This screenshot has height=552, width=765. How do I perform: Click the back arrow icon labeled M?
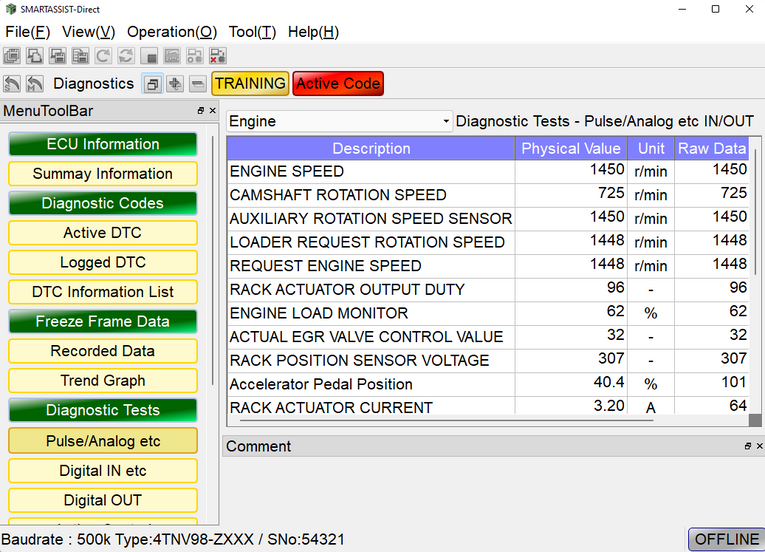click(35, 84)
